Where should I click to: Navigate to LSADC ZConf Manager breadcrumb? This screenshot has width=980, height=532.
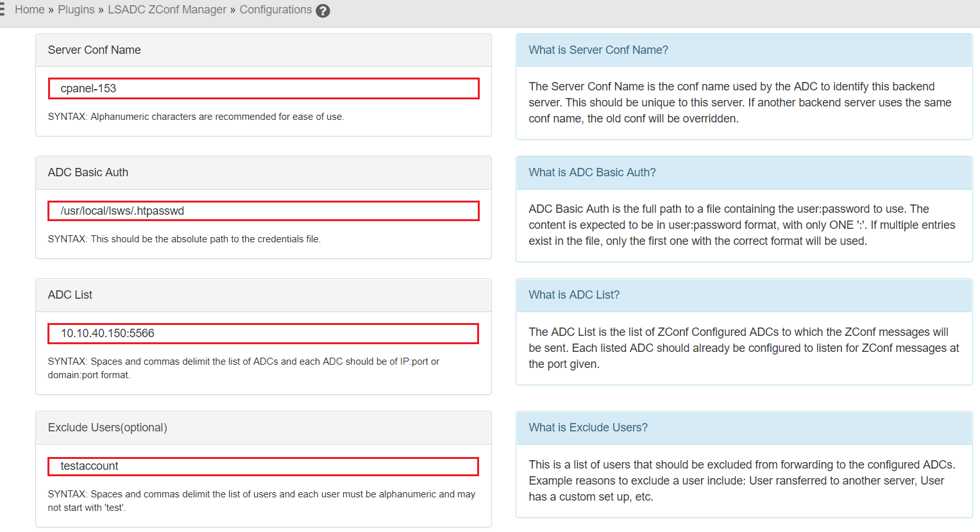click(x=167, y=10)
